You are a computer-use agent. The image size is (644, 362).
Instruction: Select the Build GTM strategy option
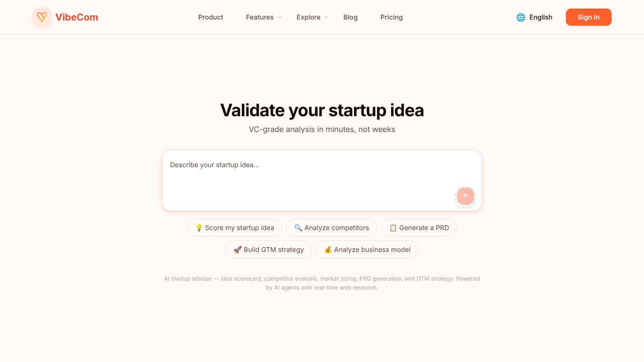pos(268,250)
